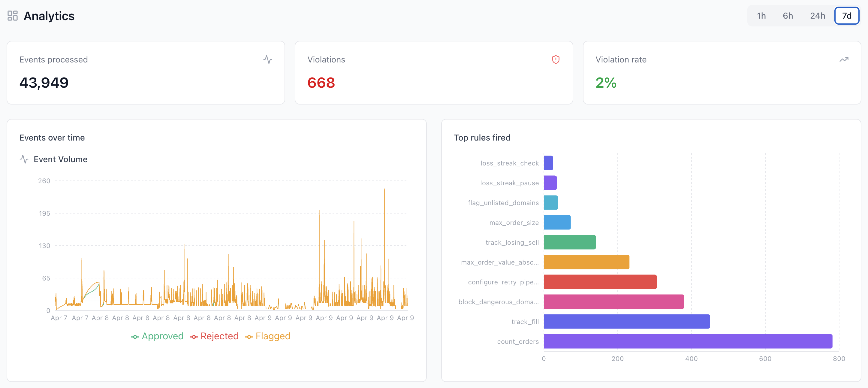Click the Approved legend marker icon
Image resolution: width=868 pixels, height=388 pixels.
point(135,336)
